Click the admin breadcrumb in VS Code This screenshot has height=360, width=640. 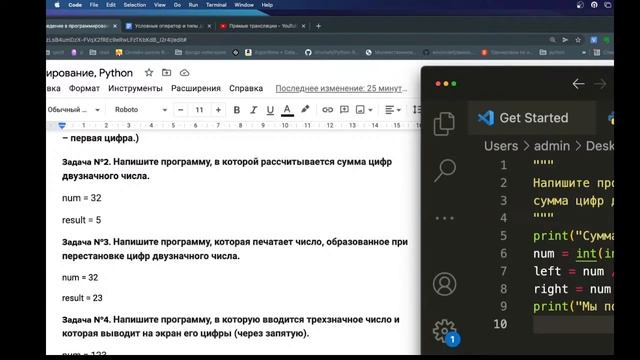click(x=552, y=146)
